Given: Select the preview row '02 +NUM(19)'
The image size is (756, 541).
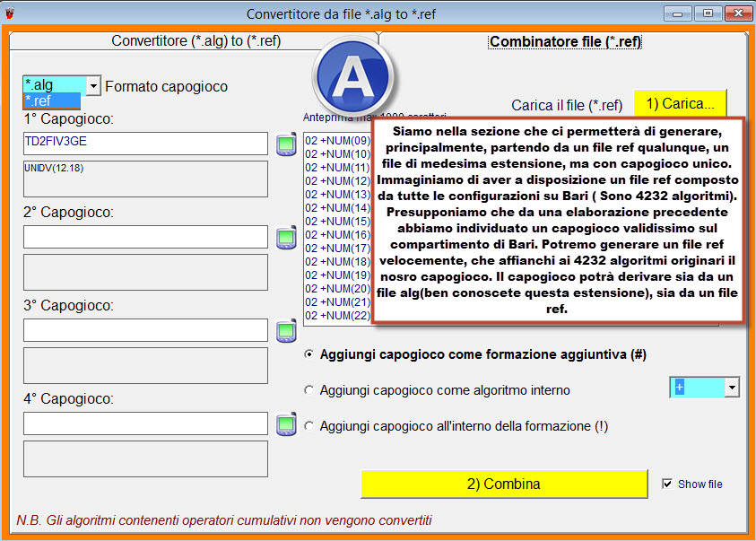Looking at the screenshot, I should pos(338,275).
